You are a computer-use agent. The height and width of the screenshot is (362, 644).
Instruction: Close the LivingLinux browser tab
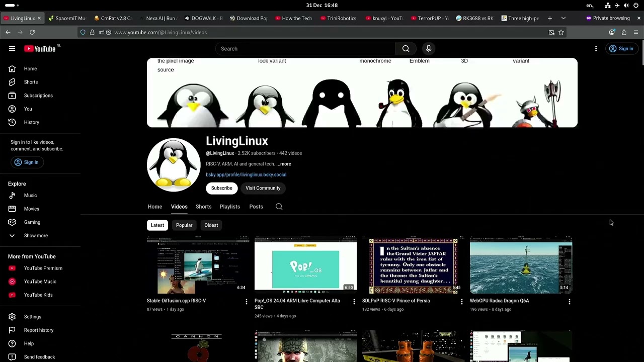pyautogui.click(x=39, y=18)
